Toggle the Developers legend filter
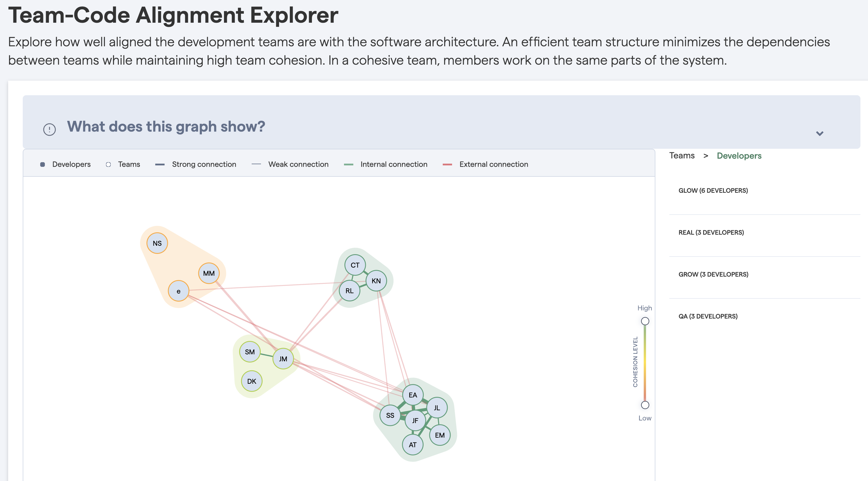 (x=43, y=165)
